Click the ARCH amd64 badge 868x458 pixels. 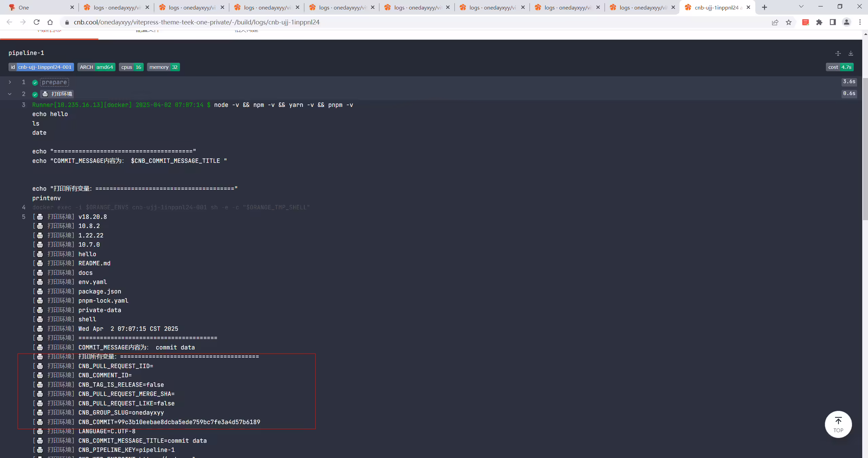[x=96, y=67]
